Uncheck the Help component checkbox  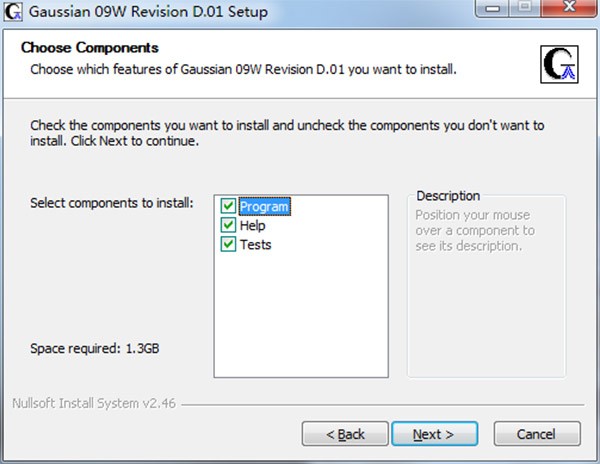point(229,226)
